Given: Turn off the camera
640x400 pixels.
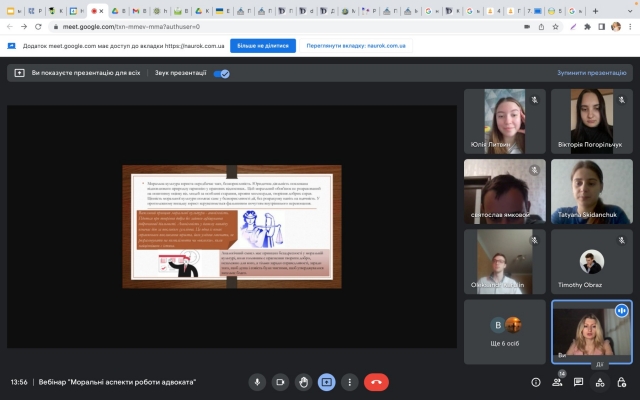Looking at the screenshot, I should (280, 382).
